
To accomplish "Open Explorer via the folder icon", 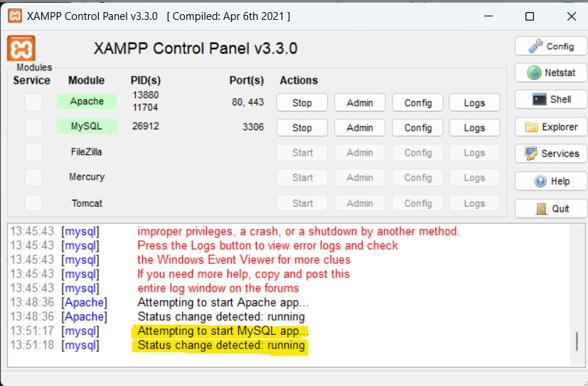I will coord(551,127).
